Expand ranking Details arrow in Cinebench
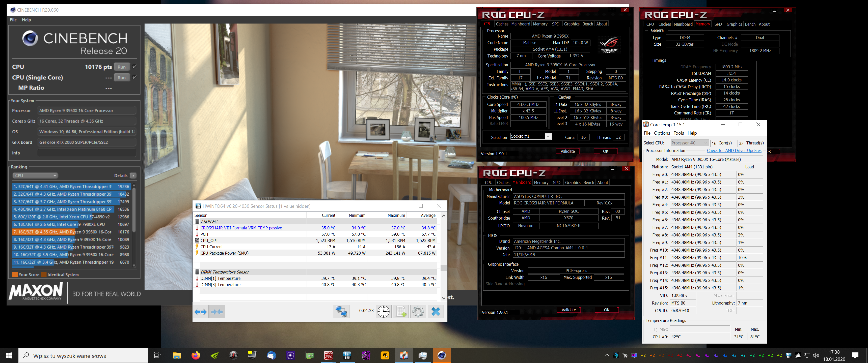The image size is (868, 363). pos(133,175)
